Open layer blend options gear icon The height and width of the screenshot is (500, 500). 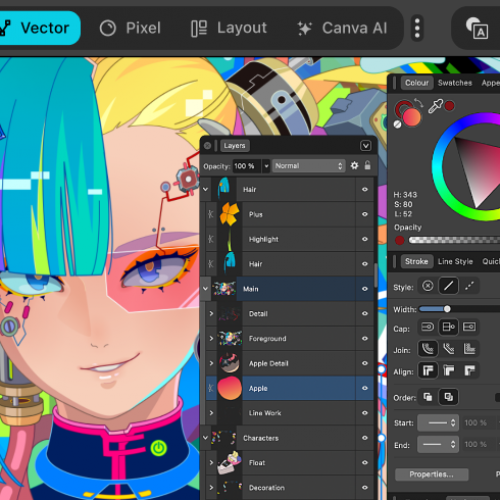[354, 165]
